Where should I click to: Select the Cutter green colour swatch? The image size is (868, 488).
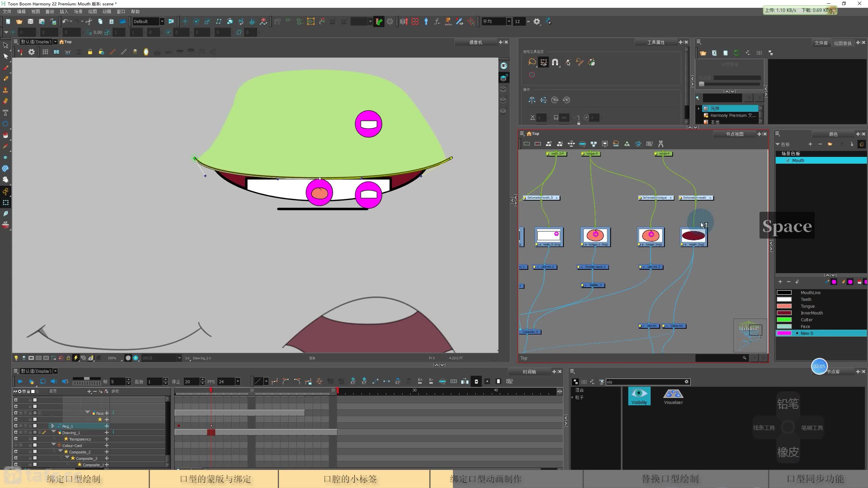[x=784, y=320]
